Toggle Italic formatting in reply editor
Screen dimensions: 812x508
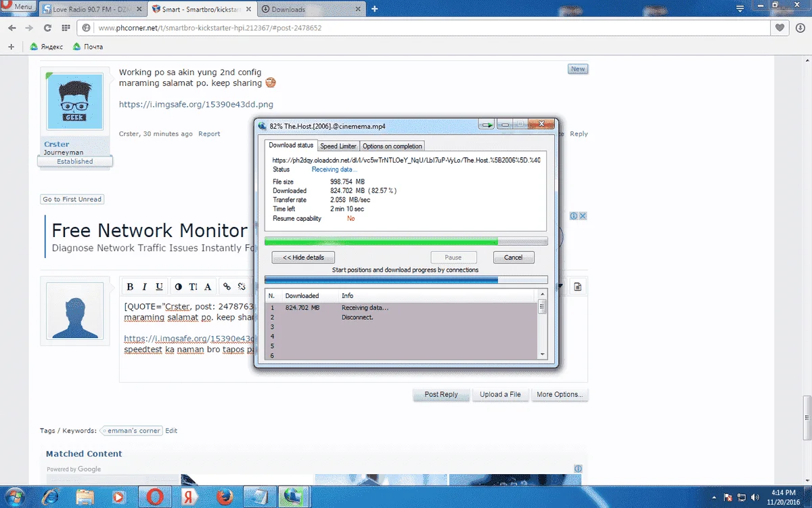point(145,287)
